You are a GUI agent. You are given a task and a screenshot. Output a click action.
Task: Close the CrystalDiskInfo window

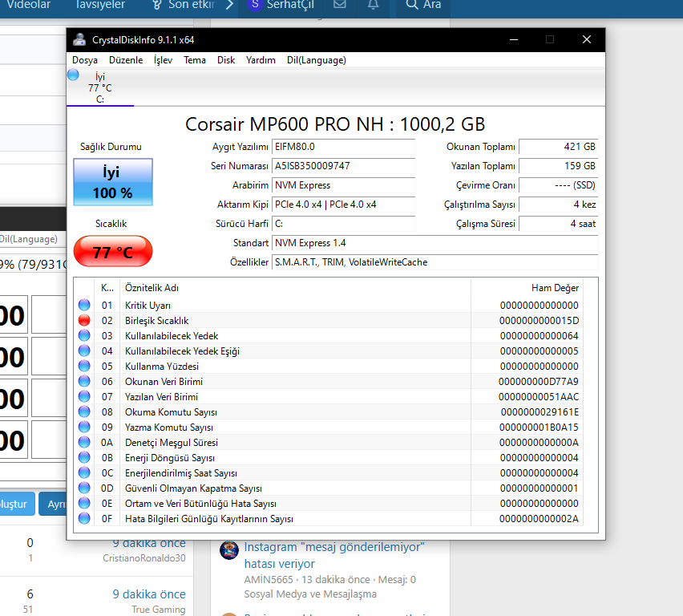click(x=587, y=39)
